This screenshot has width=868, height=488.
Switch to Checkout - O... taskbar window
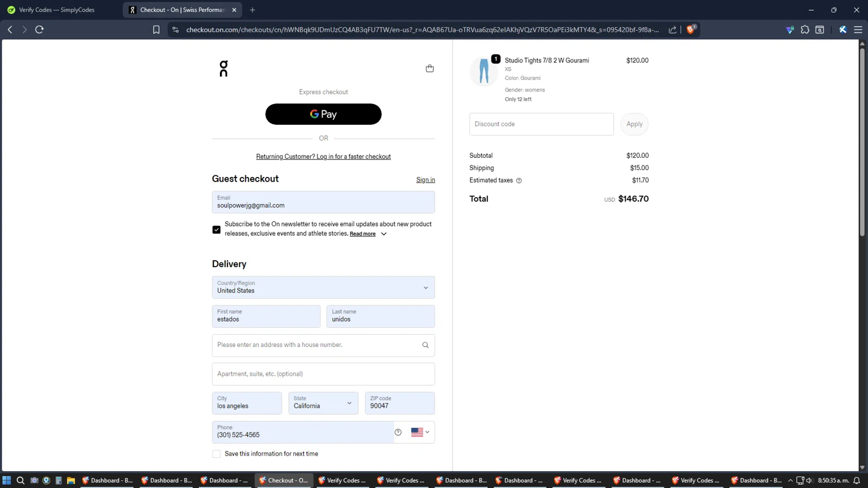point(284,480)
